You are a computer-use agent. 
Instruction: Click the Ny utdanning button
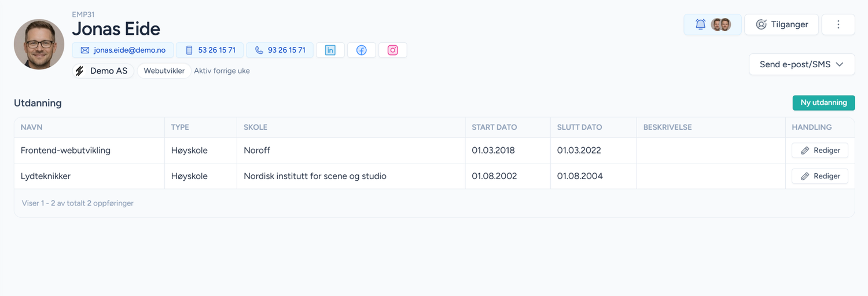(x=823, y=103)
